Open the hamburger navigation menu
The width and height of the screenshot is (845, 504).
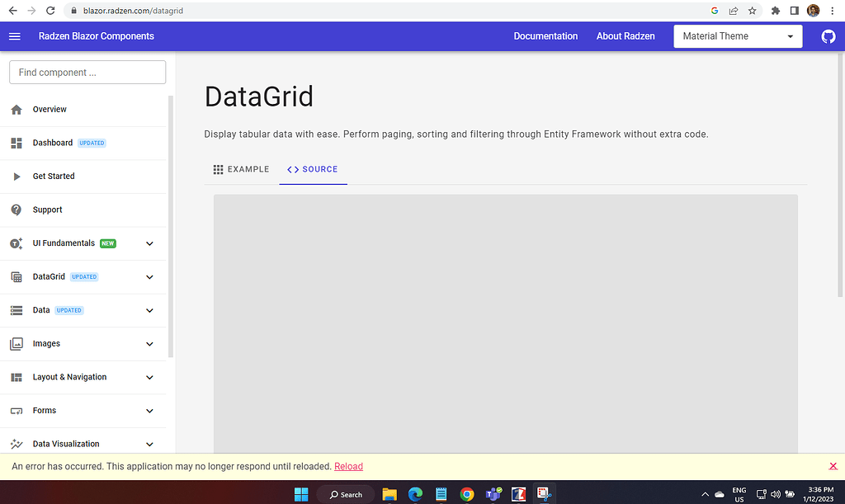pyautogui.click(x=15, y=36)
